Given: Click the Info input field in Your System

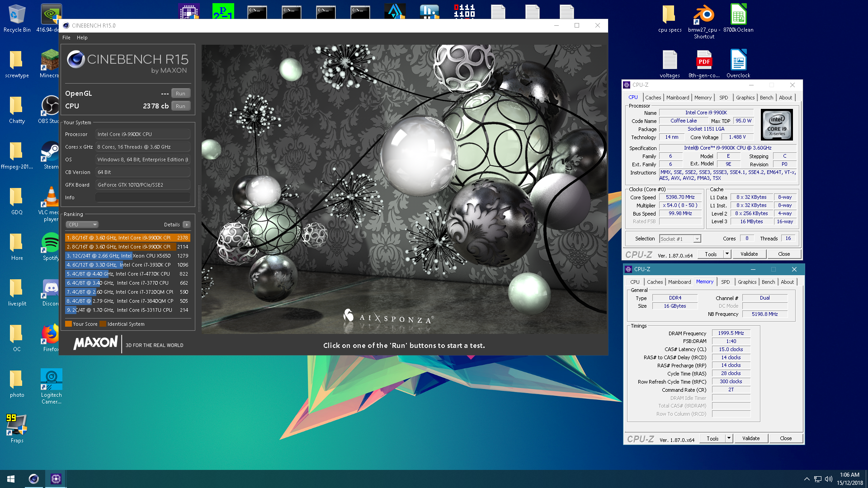Looking at the screenshot, I should 142,197.
